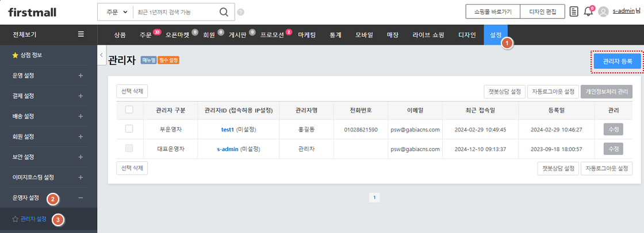Open the search help question-mark icon
The width and height of the screenshot is (644, 233).
[241, 12]
